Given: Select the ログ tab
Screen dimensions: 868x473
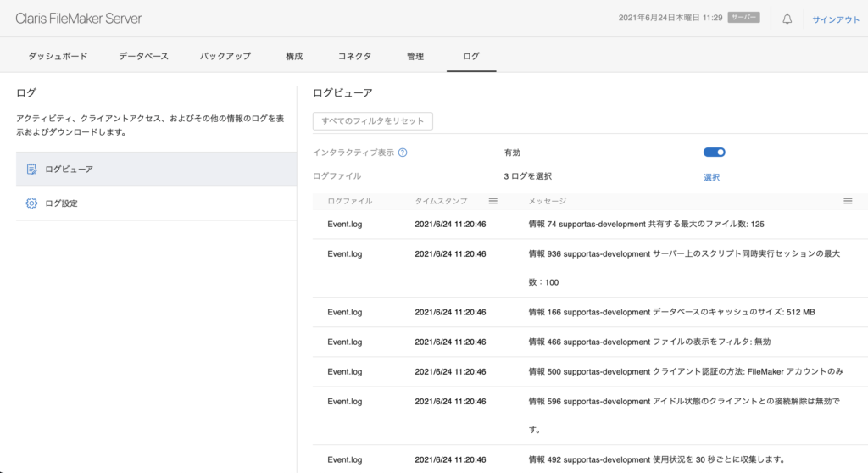Looking at the screenshot, I should (x=470, y=56).
